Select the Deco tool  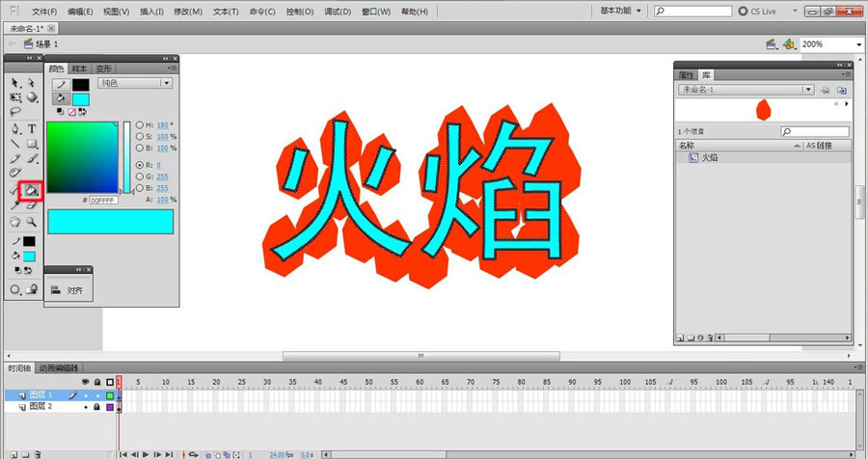(x=15, y=174)
